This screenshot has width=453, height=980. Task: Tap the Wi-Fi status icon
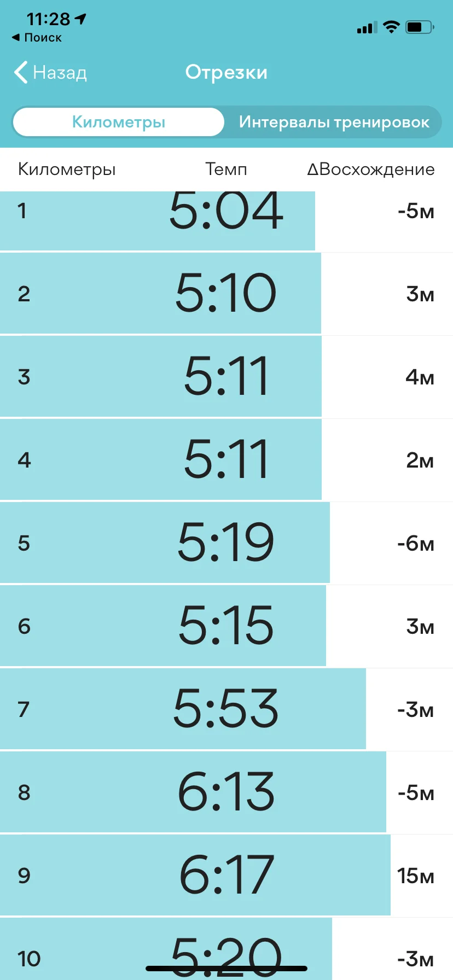tap(391, 27)
